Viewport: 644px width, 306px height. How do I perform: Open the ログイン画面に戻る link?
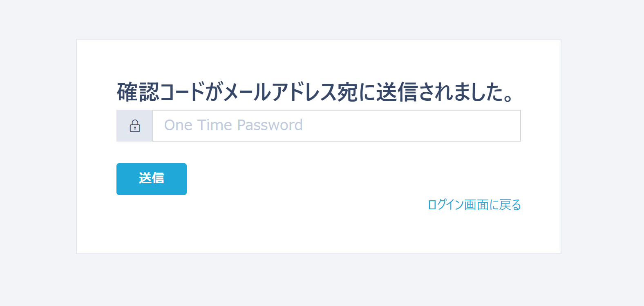pyautogui.click(x=474, y=205)
